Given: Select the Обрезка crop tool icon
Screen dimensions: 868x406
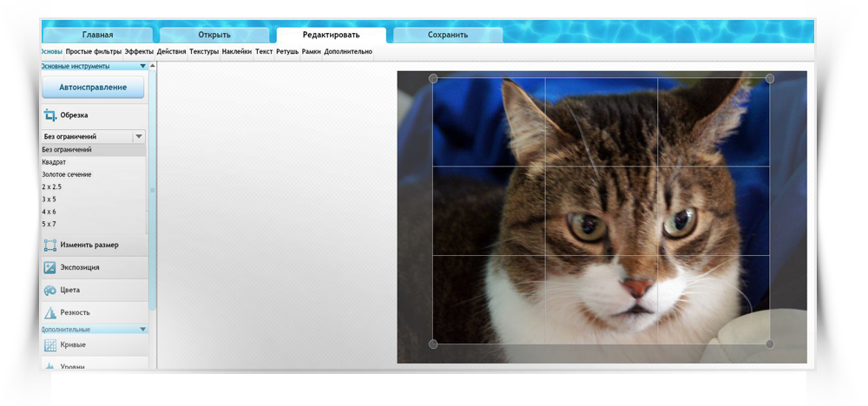Looking at the screenshot, I should click(50, 115).
